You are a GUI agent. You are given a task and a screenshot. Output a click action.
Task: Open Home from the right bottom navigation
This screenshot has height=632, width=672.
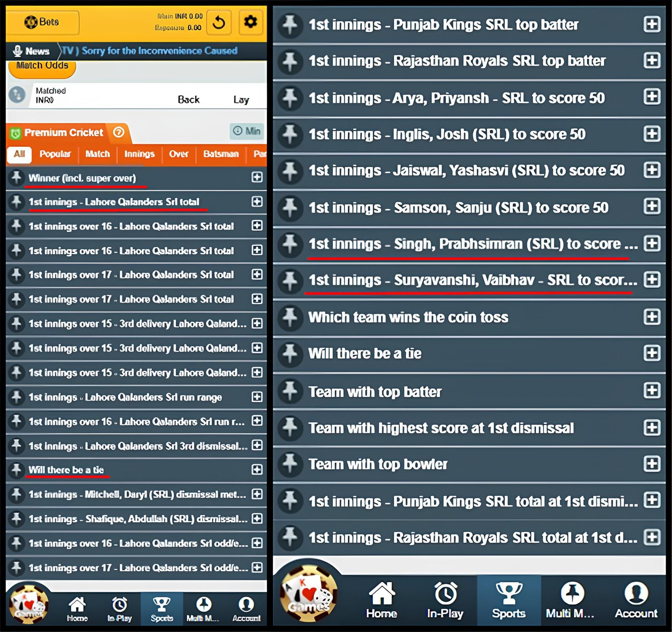click(x=381, y=600)
